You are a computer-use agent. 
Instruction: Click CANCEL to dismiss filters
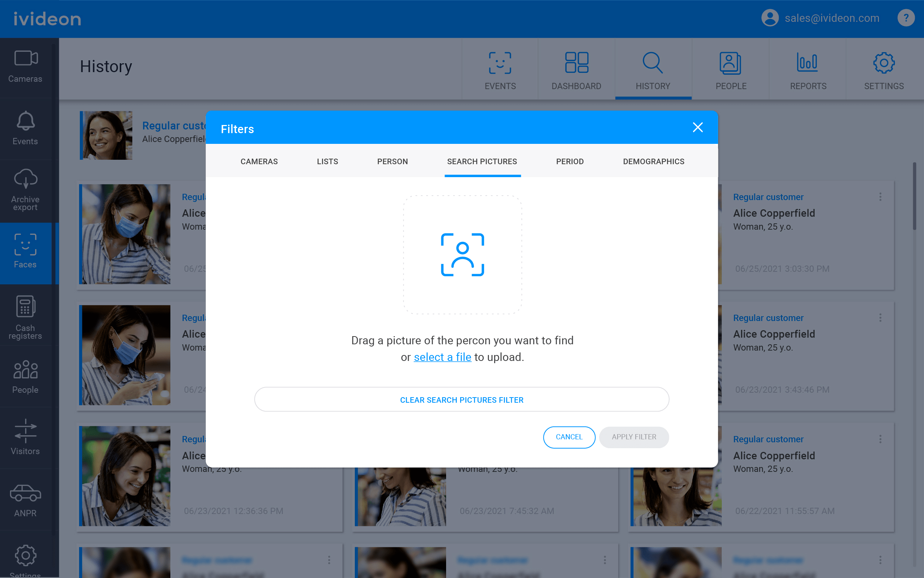[x=569, y=437]
